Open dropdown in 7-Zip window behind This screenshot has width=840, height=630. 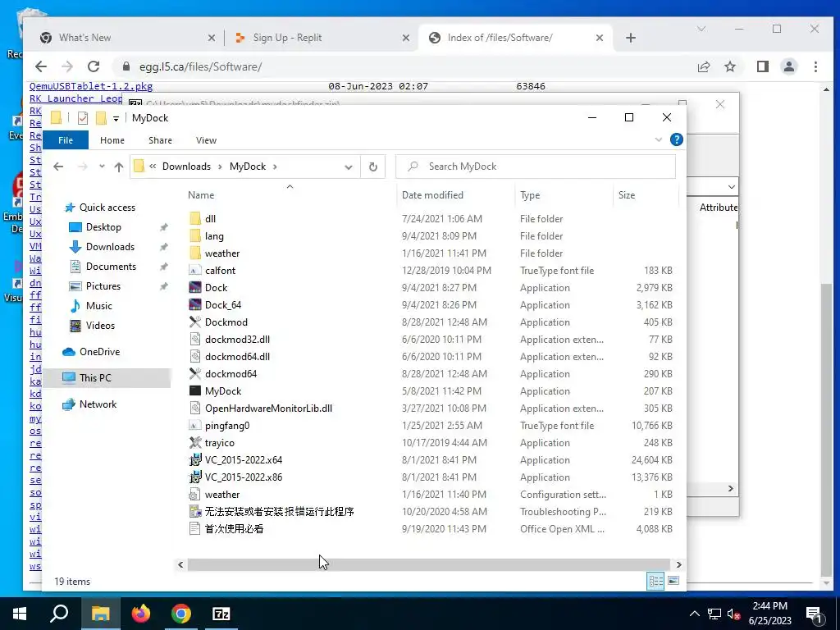point(731,186)
